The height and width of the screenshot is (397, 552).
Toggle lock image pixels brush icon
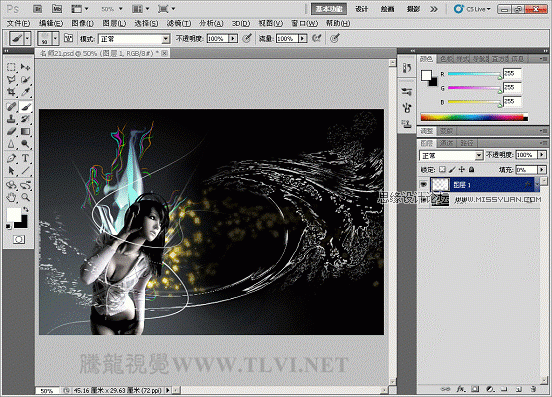(452, 170)
